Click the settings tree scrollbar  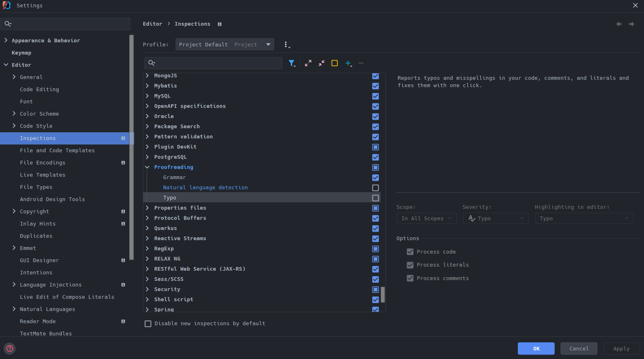tap(131, 147)
